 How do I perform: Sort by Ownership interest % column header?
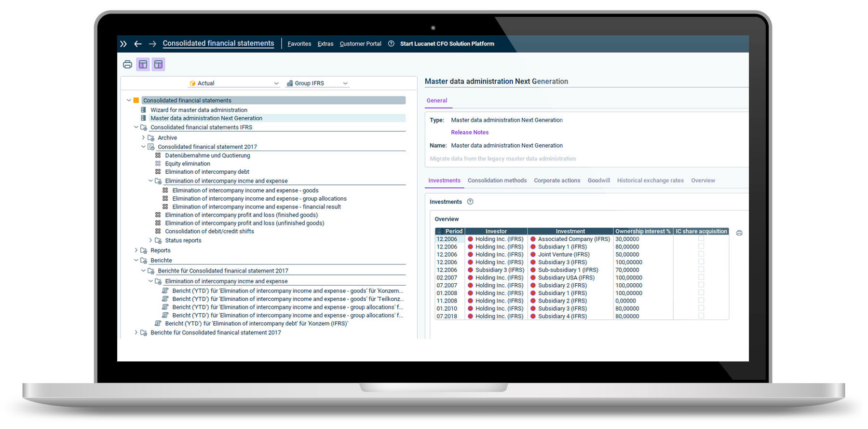tap(643, 231)
